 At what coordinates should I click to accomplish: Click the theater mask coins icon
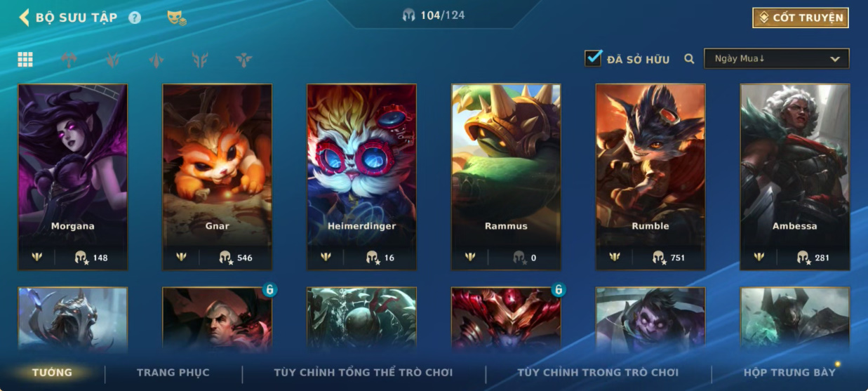click(176, 18)
